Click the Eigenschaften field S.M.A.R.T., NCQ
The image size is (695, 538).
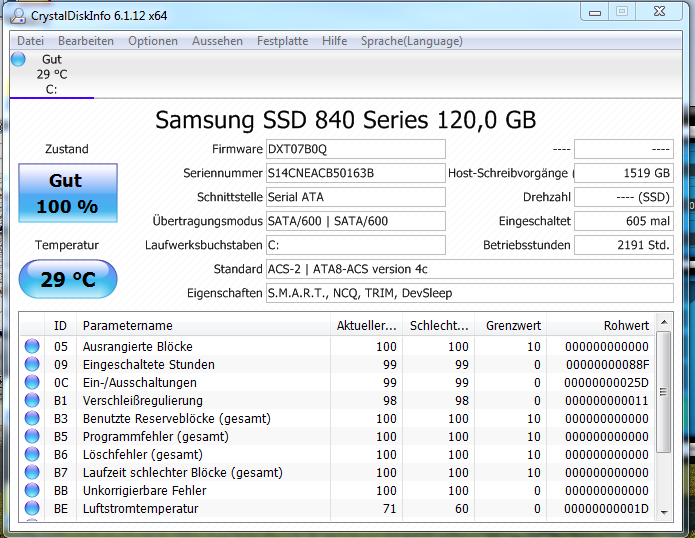point(469,293)
